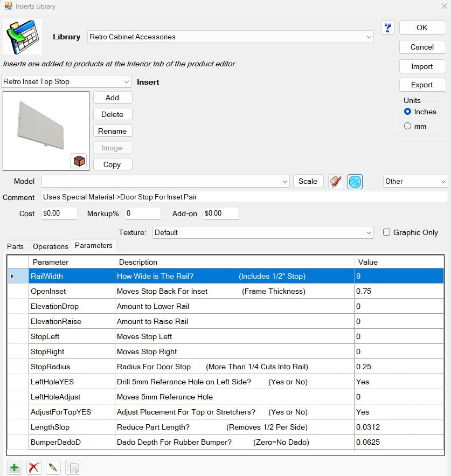Viewport: 451px width, 476px height.
Task: Click the green plus add parameter icon
Action: click(x=15, y=467)
